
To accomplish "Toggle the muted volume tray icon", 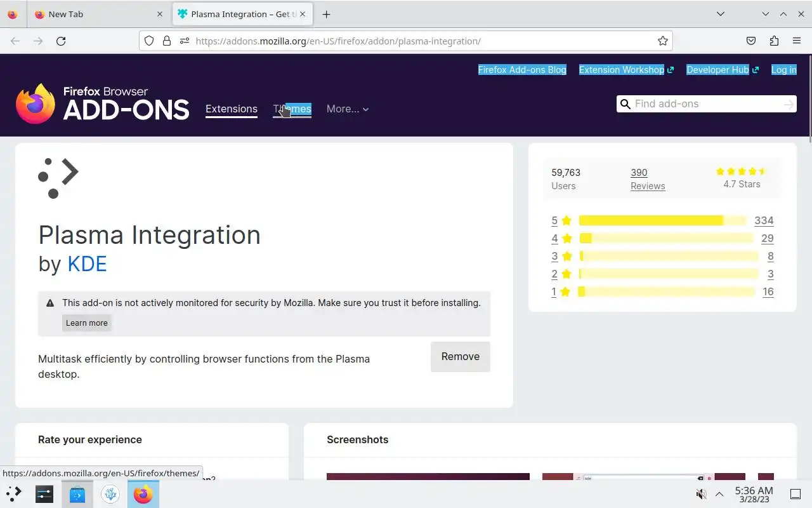I will coord(702,494).
